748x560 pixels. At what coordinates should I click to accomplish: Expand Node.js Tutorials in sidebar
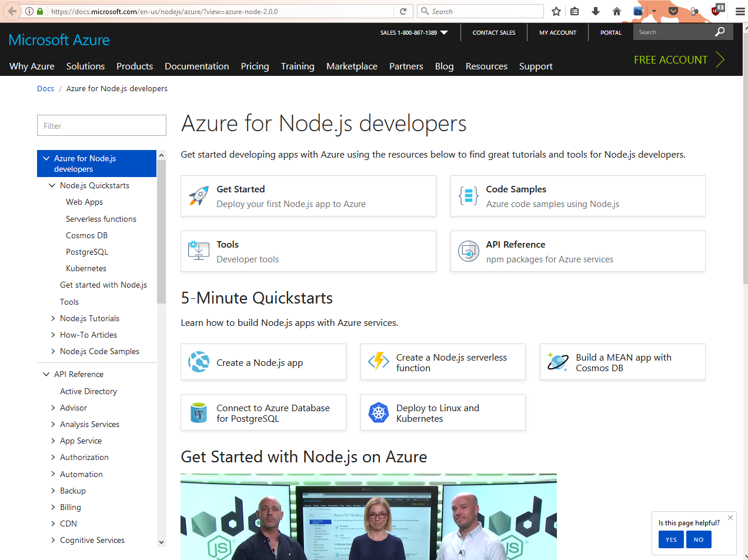click(53, 318)
